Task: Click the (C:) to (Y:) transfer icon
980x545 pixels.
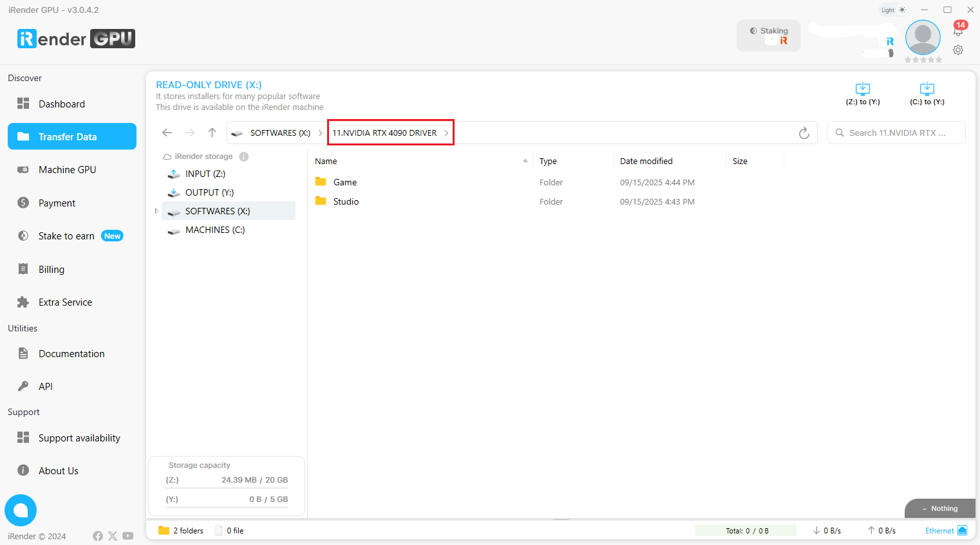Action: (x=927, y=89)
